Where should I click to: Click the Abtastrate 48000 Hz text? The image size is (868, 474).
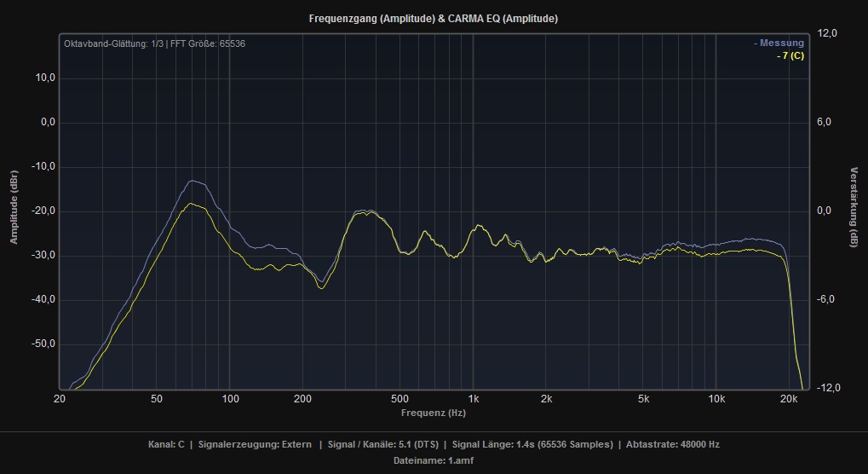(673, 444)
